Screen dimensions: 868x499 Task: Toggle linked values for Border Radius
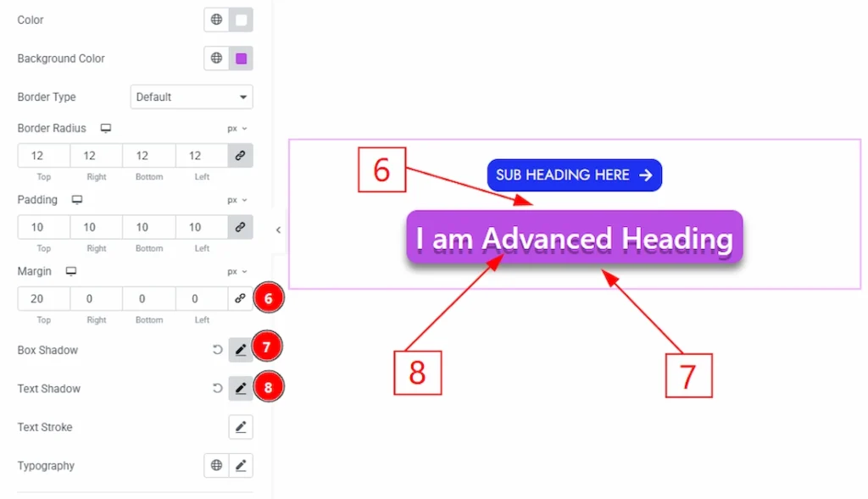click(x=240, y=156)
